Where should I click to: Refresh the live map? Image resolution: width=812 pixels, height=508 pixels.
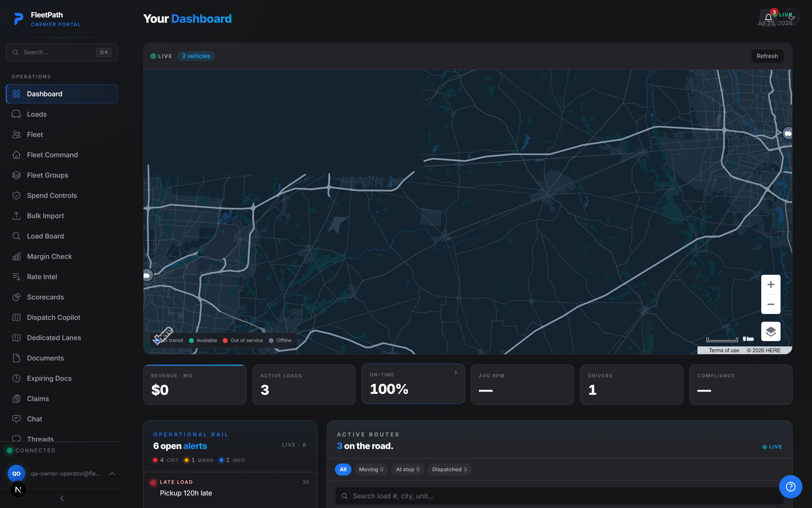[x=767, y=56]
